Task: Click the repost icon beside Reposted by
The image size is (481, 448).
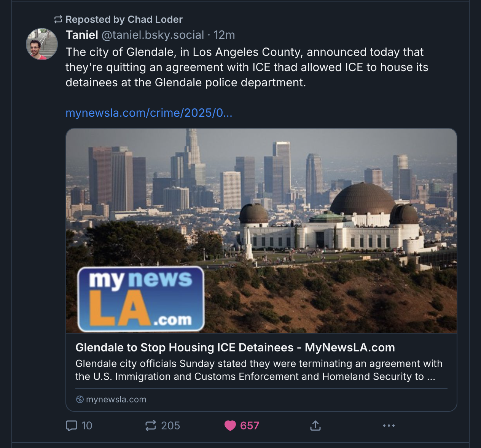Action: (x=58, y=19)
